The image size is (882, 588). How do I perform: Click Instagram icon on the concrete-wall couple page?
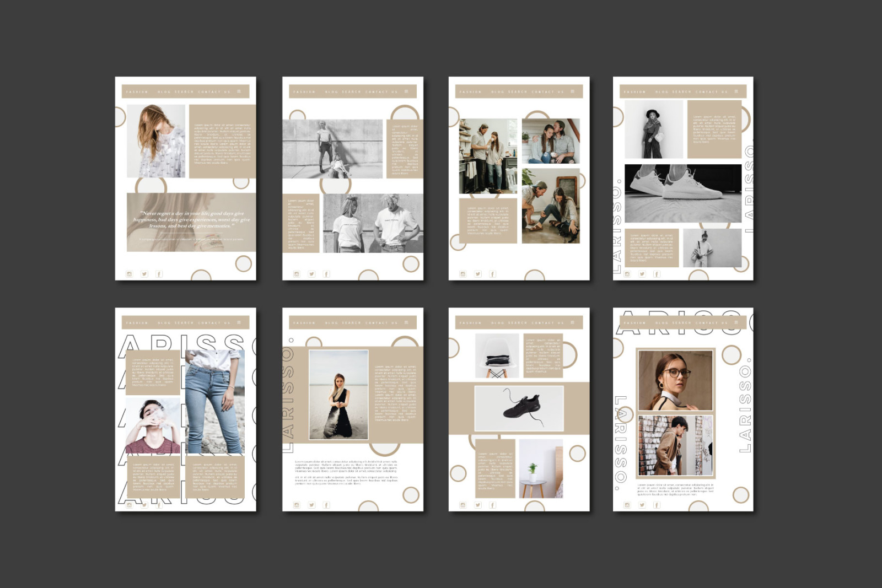(x=297, y=274)
